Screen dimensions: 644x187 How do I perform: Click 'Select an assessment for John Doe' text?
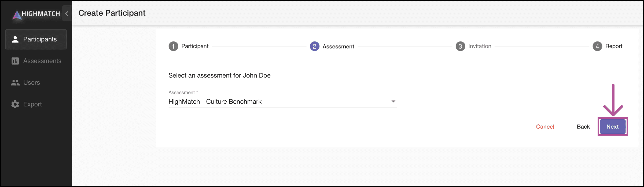219,75
